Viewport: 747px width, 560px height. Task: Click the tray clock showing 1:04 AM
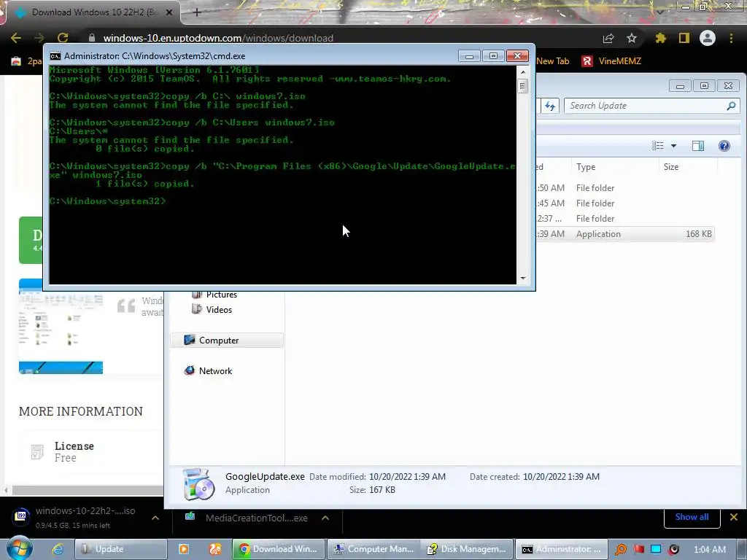pos(710,550)
